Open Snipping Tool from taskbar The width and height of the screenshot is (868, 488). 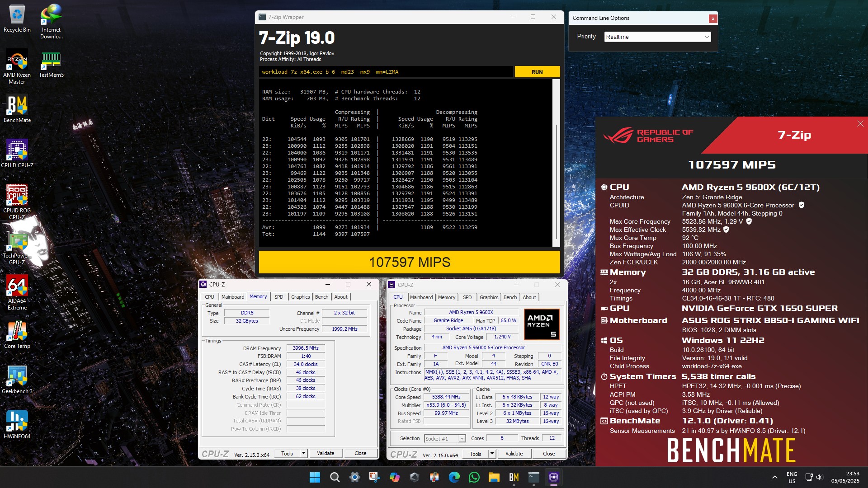point(374,477)
